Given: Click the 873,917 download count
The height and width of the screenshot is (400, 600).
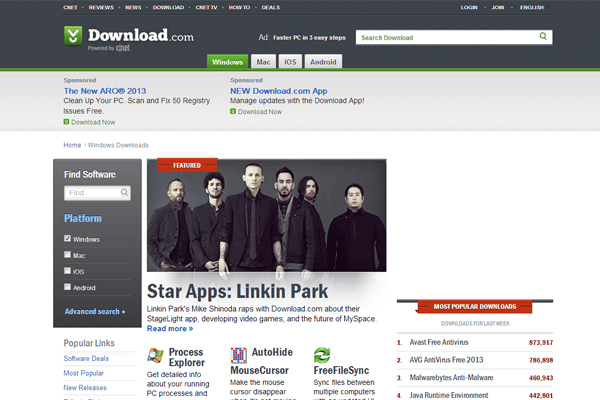Looking at the screenshot, I should [x=541, y=342].
